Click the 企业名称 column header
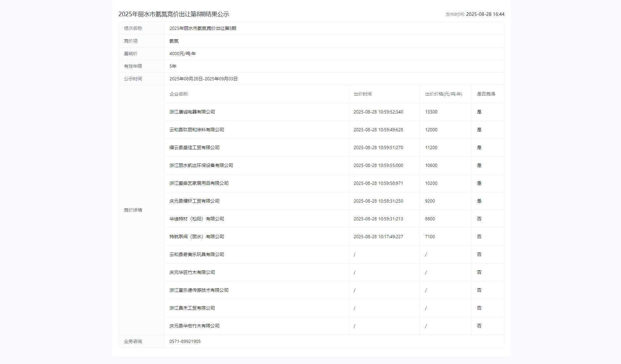 (x=178, y=94)
